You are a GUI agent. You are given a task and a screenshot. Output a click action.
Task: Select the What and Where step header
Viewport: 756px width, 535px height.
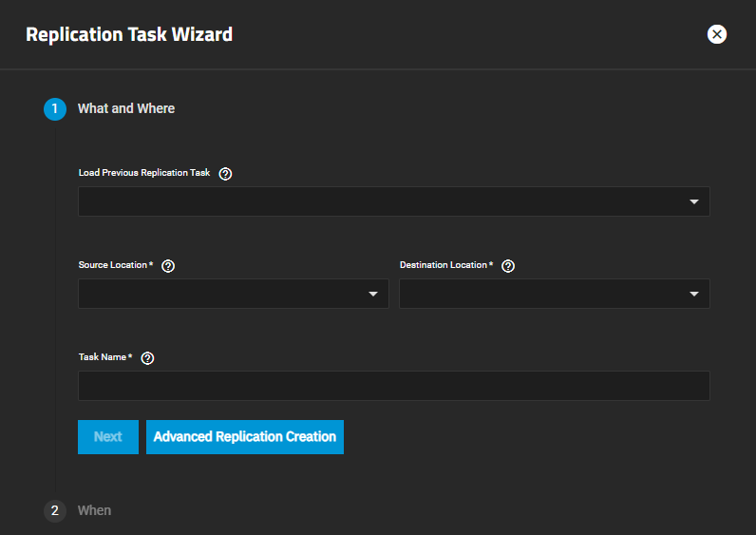coord(126,109)
